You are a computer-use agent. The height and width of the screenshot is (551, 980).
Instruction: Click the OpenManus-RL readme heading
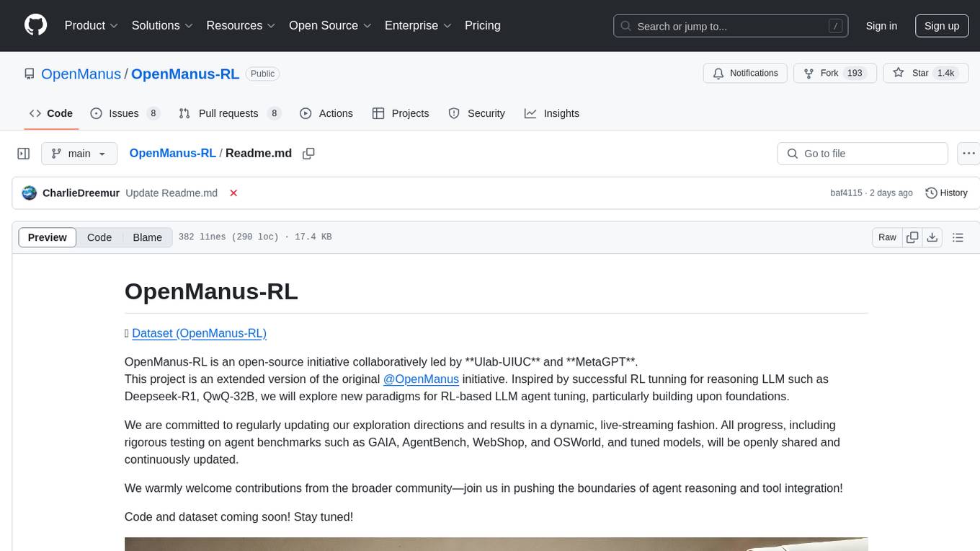[211, 291]
